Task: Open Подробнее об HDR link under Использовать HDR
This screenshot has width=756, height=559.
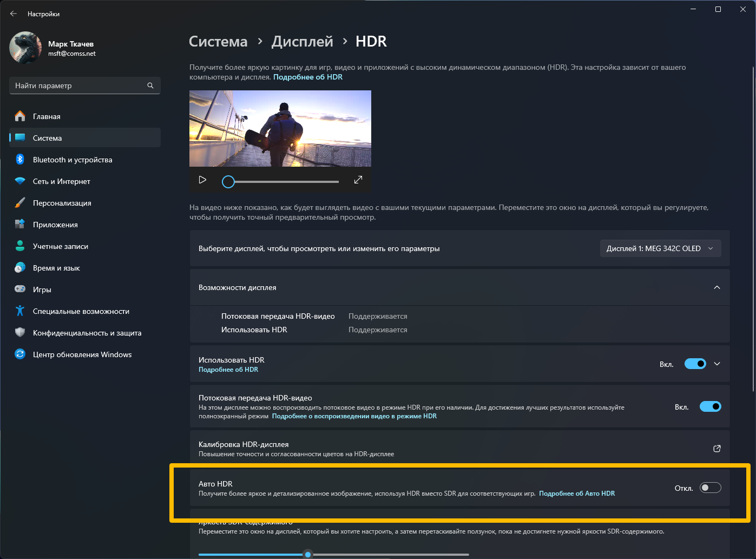Action: tap(228, 370)
